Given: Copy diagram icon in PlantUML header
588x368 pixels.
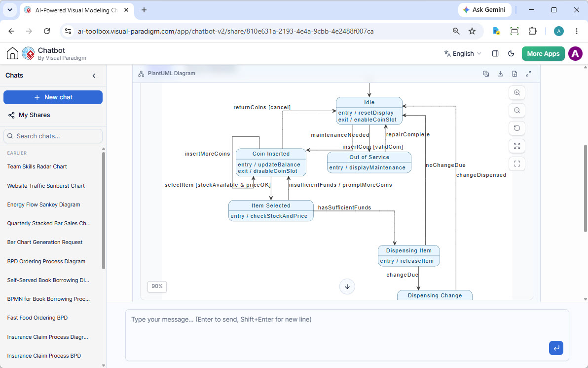Looking at the screenshot, I should point(486,74).
